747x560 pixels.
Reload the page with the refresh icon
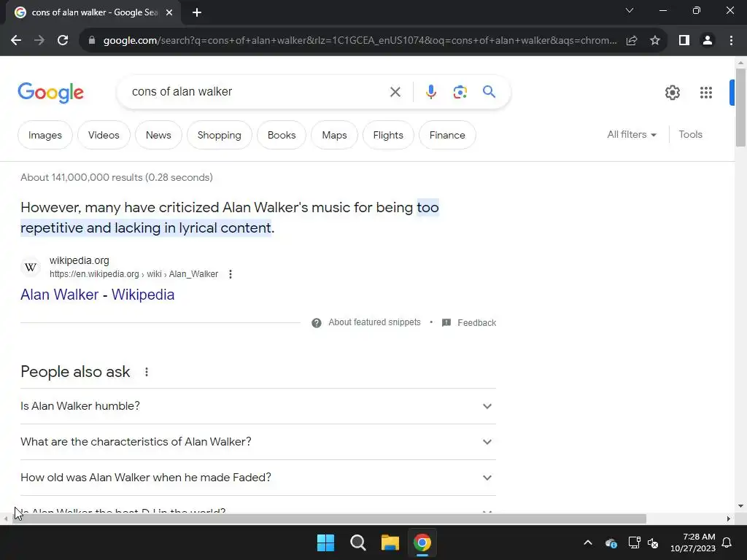[x=63, y=41]
